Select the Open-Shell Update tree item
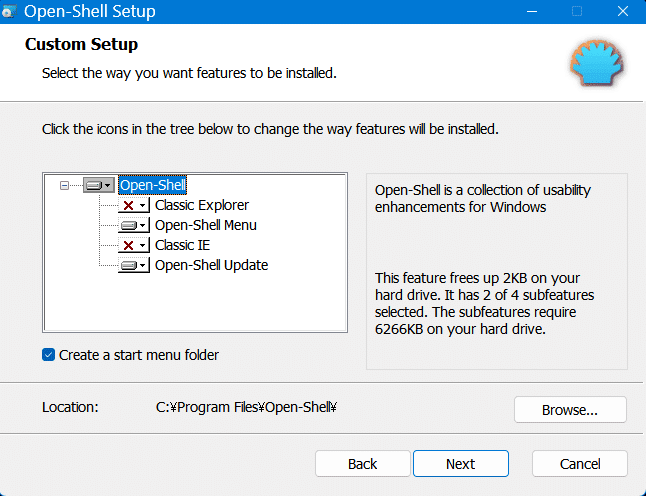Image resolution: width=646 pixels, height=496 pixels. click(x=211, y=265)
